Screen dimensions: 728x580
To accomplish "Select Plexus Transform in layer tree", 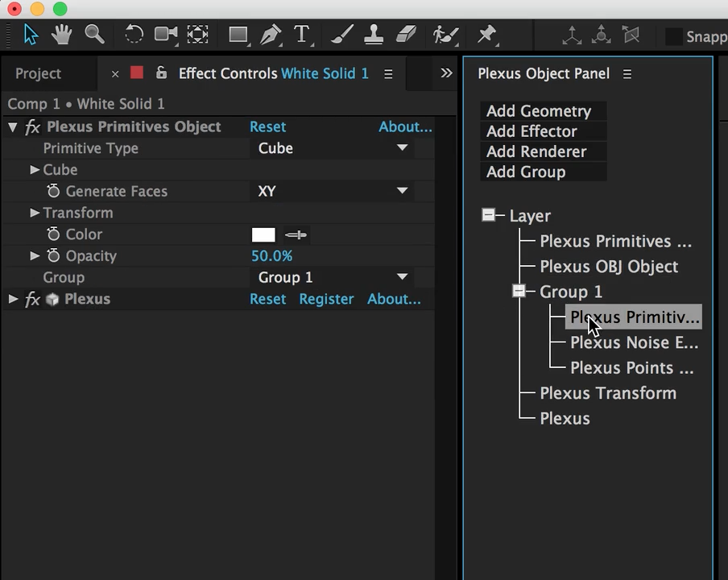I will point(608,393).
